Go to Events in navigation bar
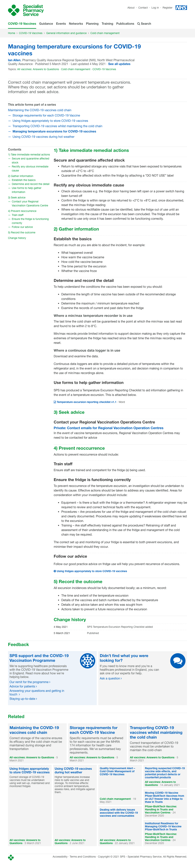 61,24
